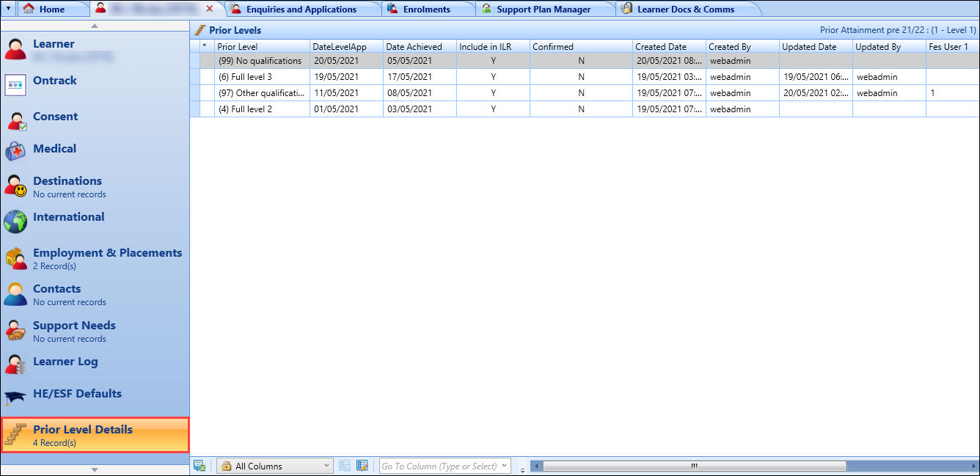The image size is (980, 476).
Task: Sort by DateLevelApp column header
Action: coord(346,46)
